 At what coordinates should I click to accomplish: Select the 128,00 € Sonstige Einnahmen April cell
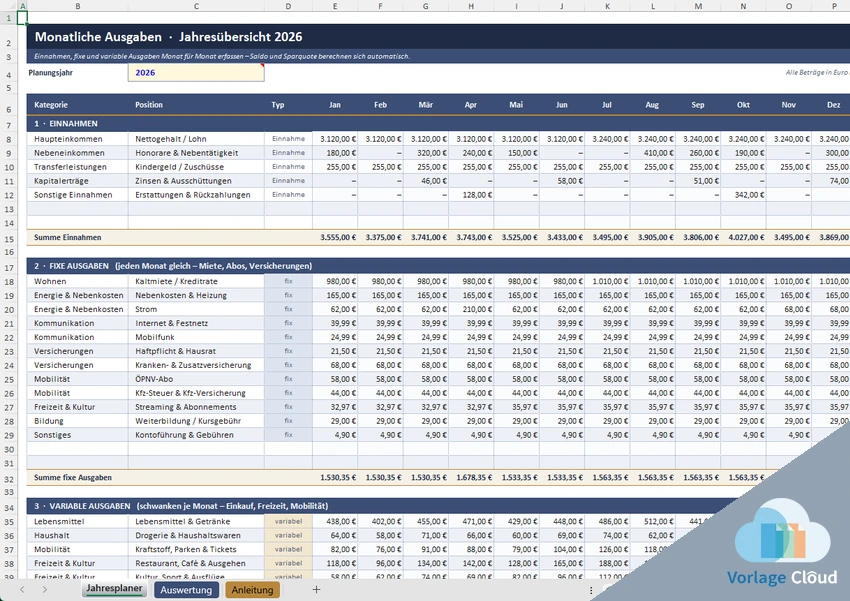pyautogui.click(x=471, y=195)
